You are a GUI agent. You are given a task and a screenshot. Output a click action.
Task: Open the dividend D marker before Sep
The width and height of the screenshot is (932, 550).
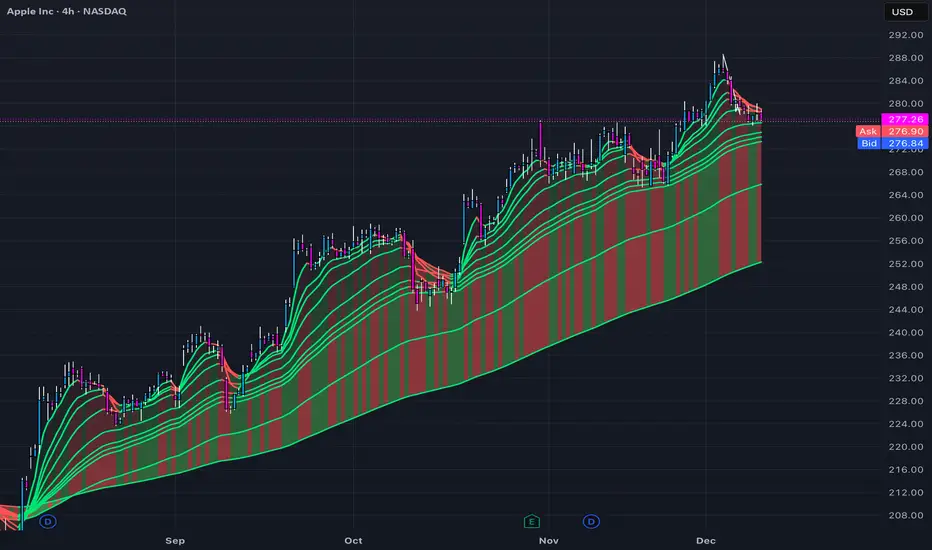[48, 521]
